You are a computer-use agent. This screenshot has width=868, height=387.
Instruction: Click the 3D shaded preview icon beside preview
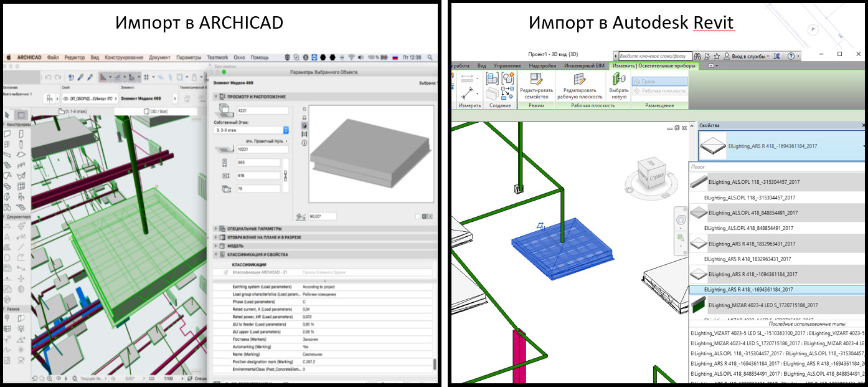coord(304,125)
